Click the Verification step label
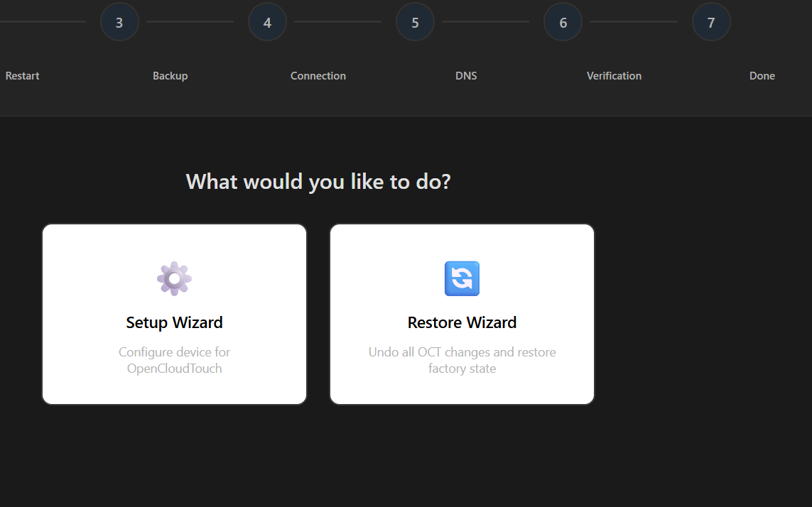Viewport: 812px width, 507px height. (615, 75)
